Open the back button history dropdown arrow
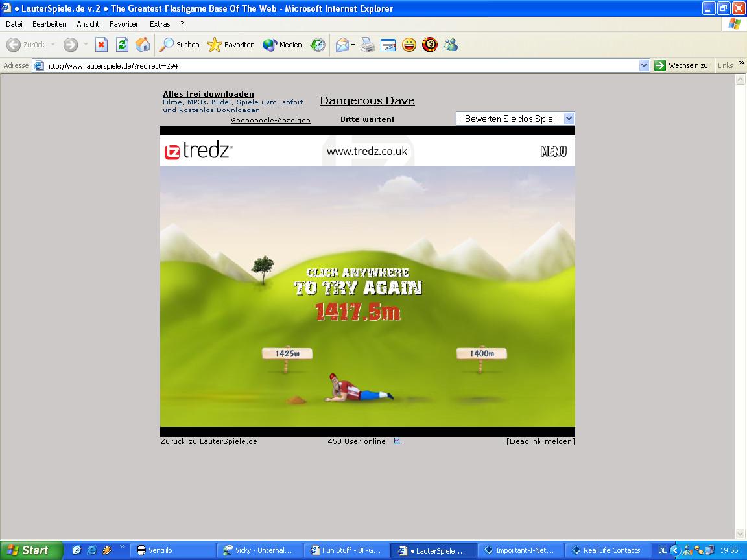The height and width of the screenshot is (560, 747). (x=53, y=45)
